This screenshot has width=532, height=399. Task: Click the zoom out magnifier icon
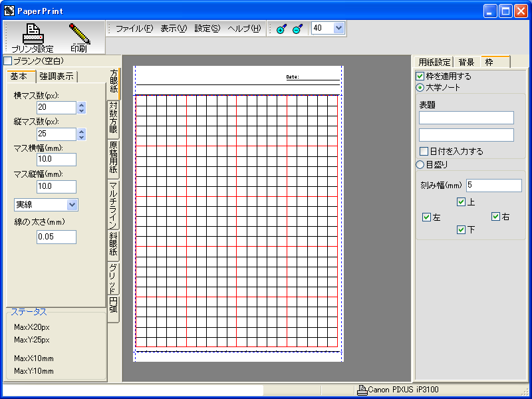point(297,29)
